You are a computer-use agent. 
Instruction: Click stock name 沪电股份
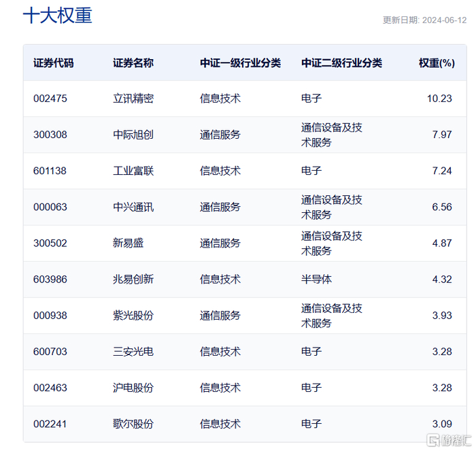(x=133, y=388)
